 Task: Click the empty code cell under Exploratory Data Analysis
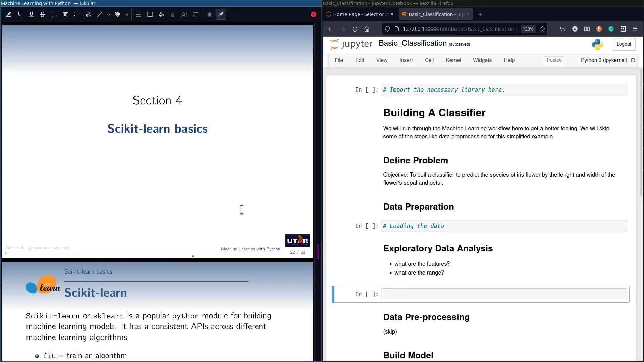[504, 294]
